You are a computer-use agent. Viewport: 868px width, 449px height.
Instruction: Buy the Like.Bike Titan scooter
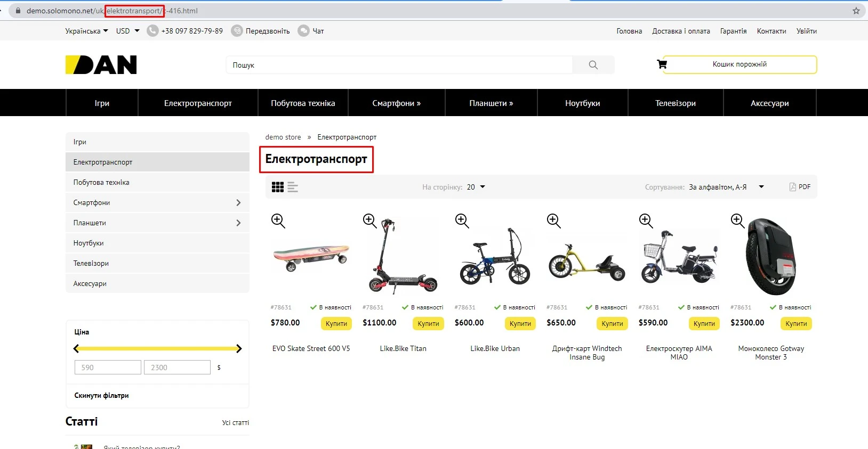pyautogui.click(x=428, y=323)
